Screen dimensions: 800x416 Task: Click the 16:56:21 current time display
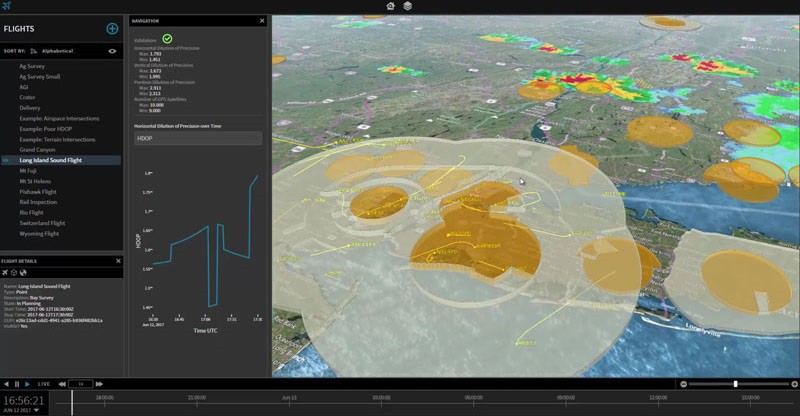(24, 400)
